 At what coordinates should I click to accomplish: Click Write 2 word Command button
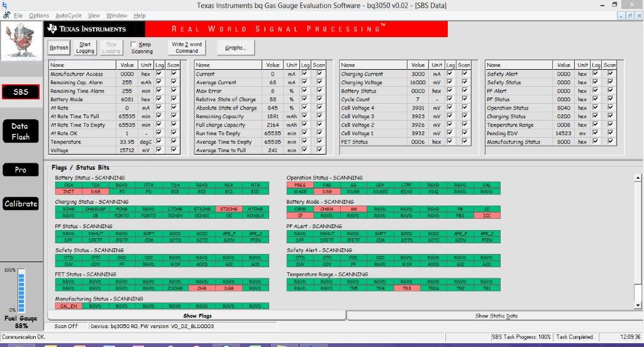tap(186, 48)
